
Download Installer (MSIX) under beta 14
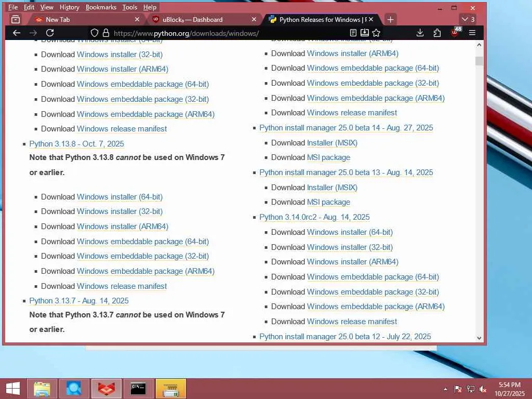tap(332, 143)
